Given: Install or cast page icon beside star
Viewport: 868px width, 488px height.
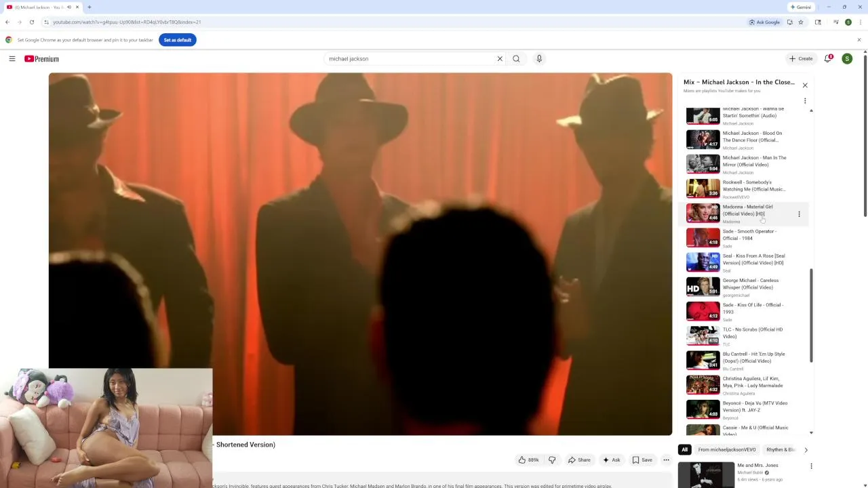Looking at the screenshot, I should [789, 22].
